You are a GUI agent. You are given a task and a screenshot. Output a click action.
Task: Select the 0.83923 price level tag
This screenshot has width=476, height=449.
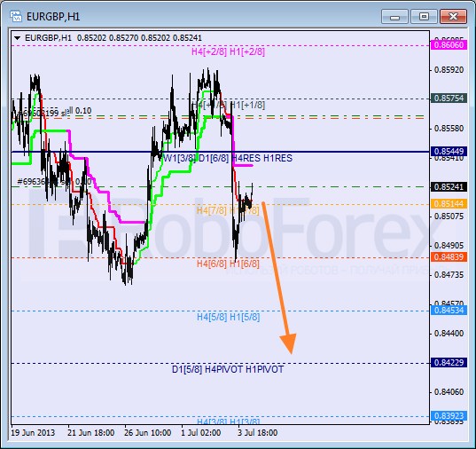(449, 416)
